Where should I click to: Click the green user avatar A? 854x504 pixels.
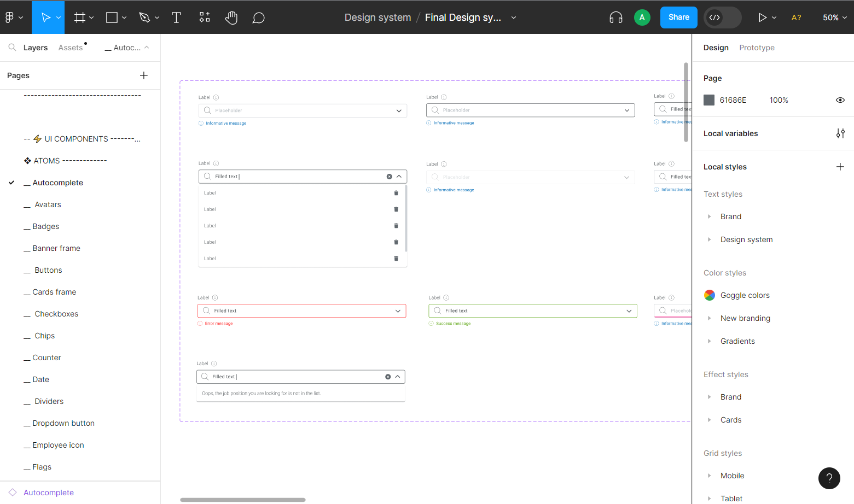coord(642,17)
